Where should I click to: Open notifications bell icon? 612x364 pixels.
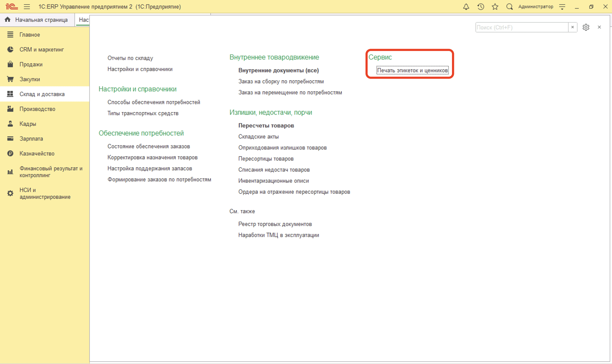[x=466, y=7]
